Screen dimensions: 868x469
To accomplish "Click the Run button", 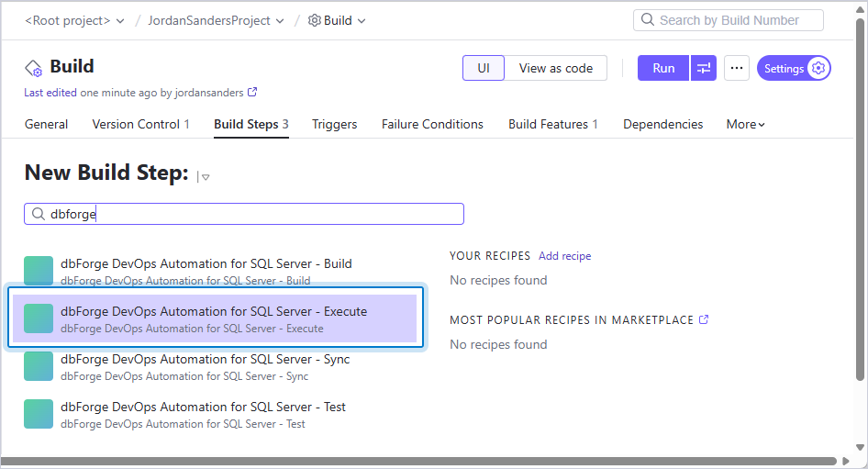I will (x=663, y=68).
